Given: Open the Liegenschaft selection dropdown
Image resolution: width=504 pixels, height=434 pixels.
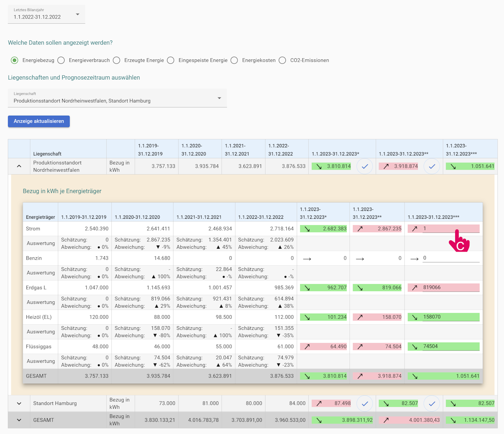Looking at the screenshot, I should point(117,98).
